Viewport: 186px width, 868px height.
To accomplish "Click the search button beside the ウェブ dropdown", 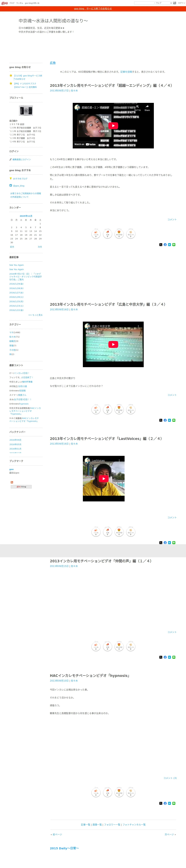I will click(x=175, y=3).
